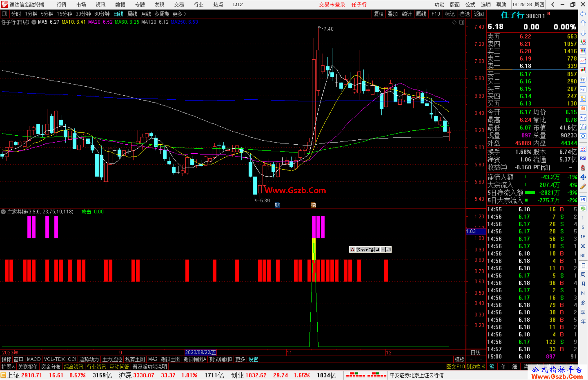
Task: Select the pencil drawing sidebar icon
Action: pyautogui.click(x=583, y=187)
